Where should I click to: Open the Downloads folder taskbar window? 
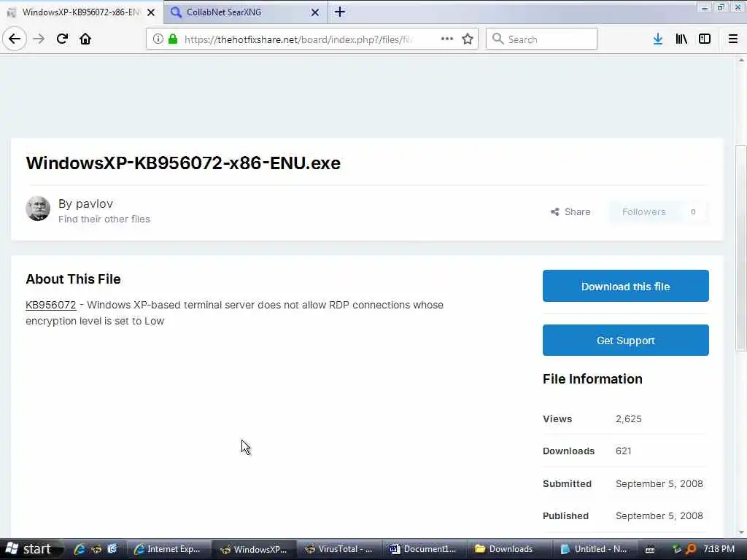tap(510, 549)
